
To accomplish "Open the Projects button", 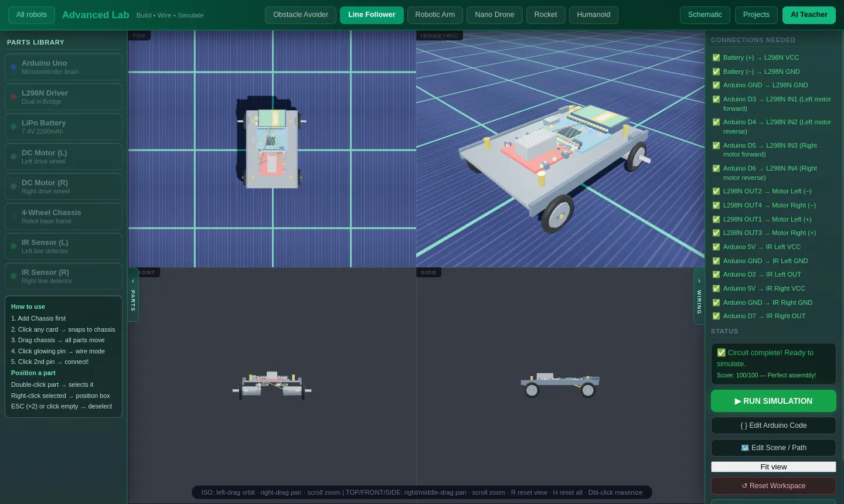I will (756, 15).
